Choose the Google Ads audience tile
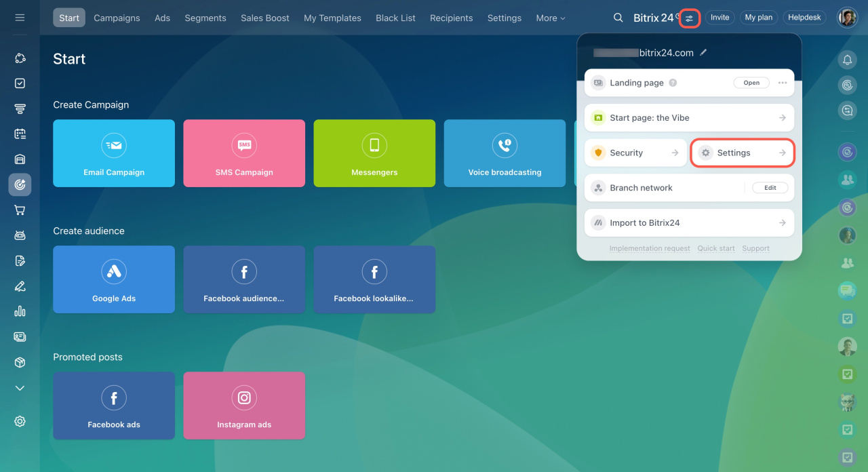 pos(114,279)
